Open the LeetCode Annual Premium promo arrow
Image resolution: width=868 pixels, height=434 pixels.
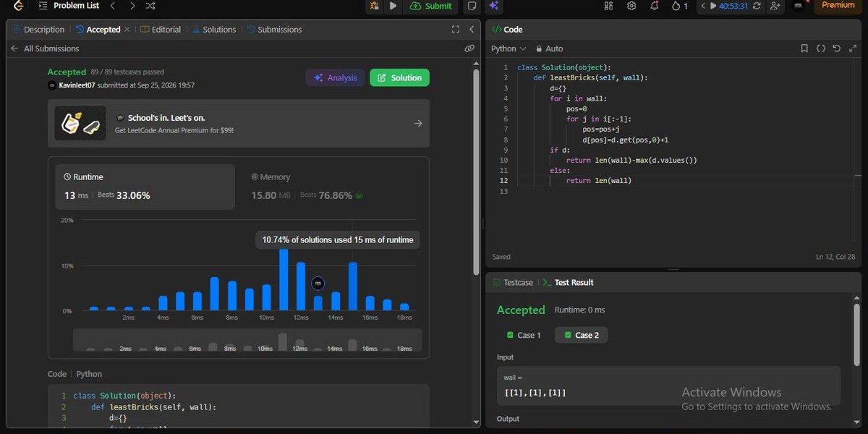(x=418, y=124)
